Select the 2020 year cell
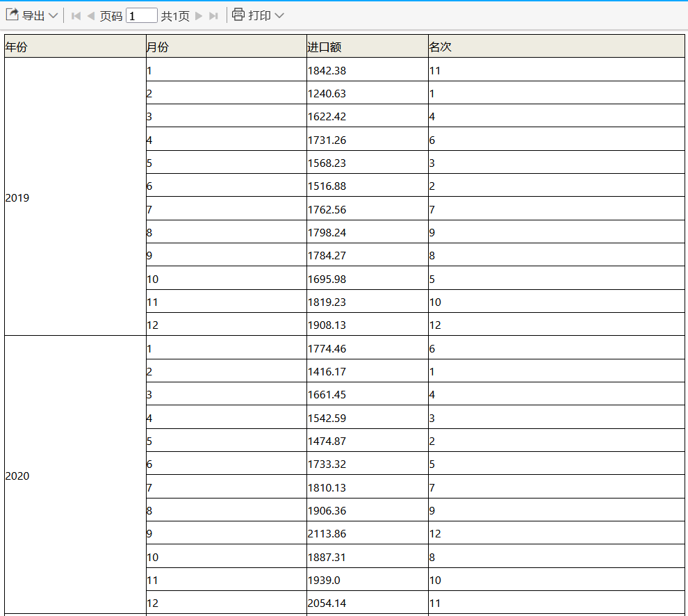The width and height of the screenshot is (688, 616). [75, 475]
